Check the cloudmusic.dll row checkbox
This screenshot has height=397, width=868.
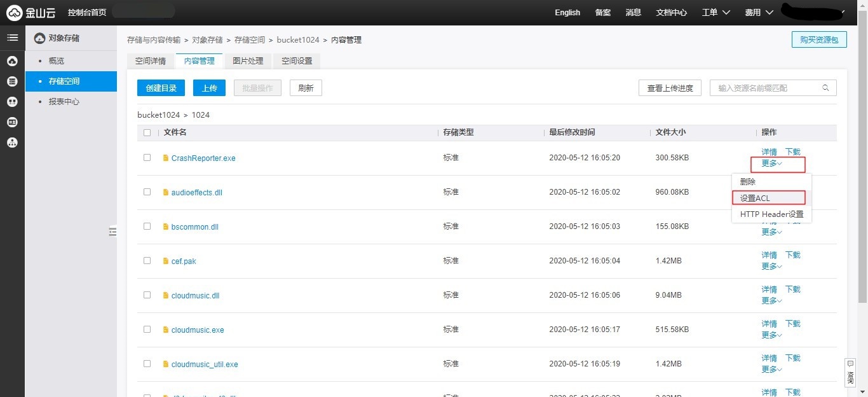pos(147,295)
